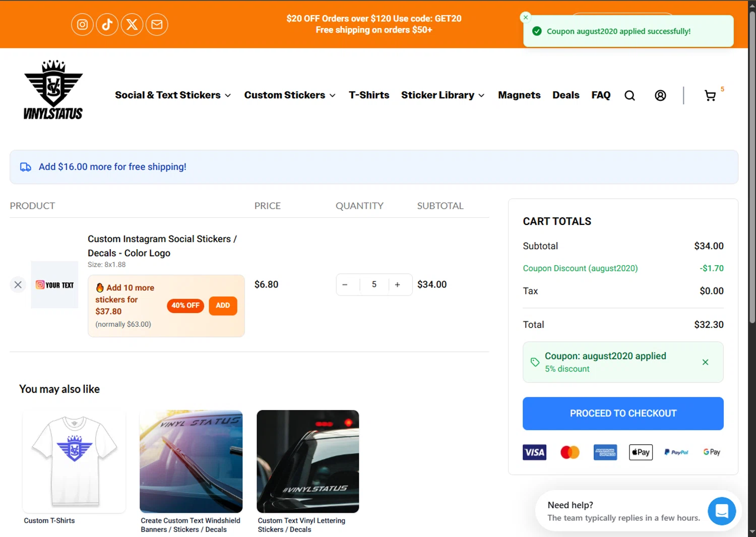756x537 pixels.
Task: Click the Apple Pay payment icon
Action: point(641,452)
